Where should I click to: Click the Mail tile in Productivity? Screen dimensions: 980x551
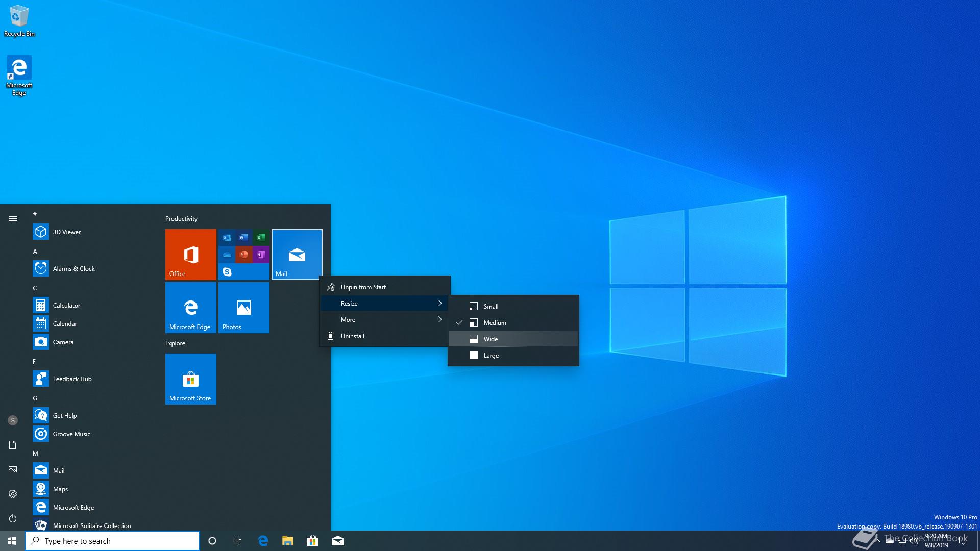click(297, 254)
